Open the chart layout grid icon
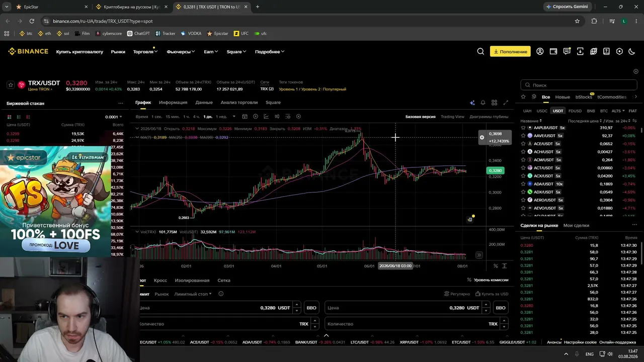 [x=495, y=103]
